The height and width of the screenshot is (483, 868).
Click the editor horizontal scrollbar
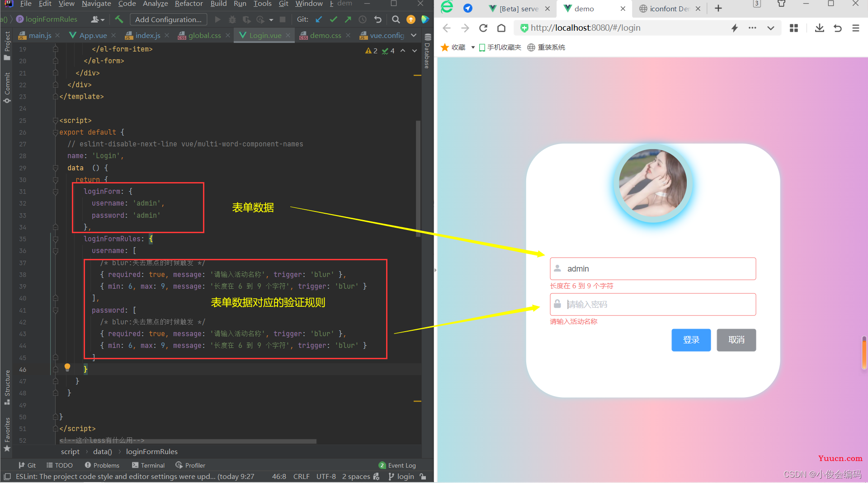[x=188, y=441]
